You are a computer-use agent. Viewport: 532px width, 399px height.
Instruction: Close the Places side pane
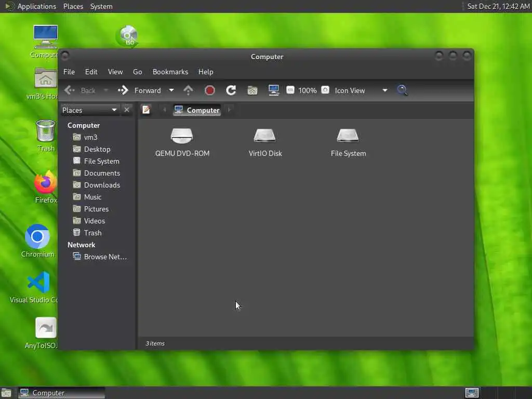tap(127, 110)
